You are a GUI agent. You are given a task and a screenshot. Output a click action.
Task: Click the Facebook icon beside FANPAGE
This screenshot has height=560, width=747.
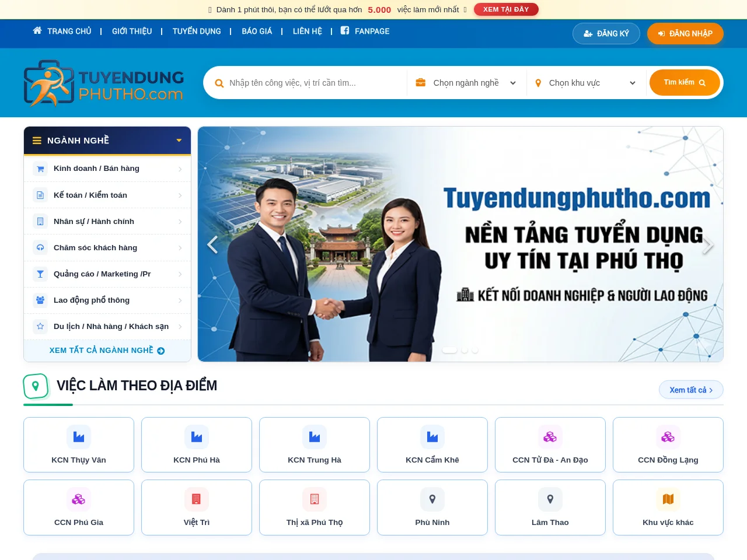click(345, 30)
